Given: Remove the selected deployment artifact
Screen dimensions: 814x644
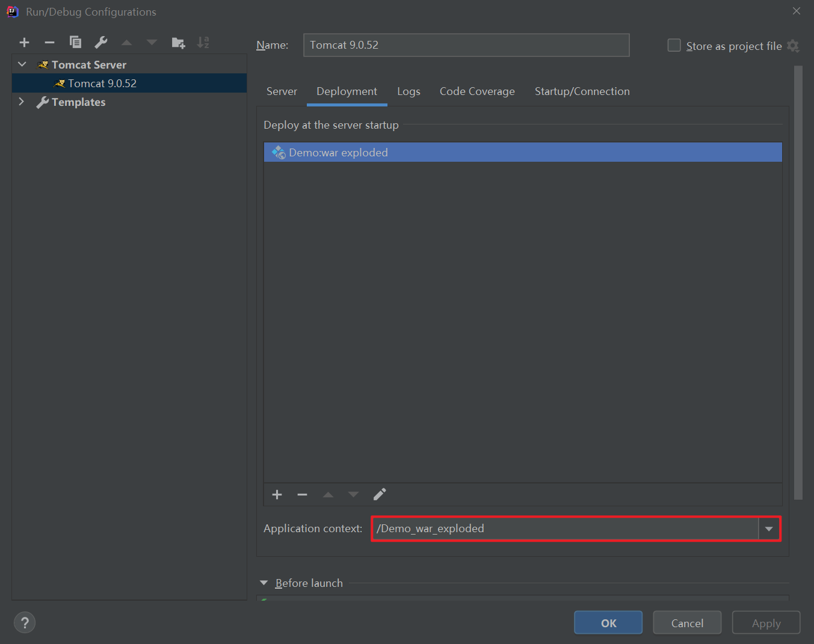Looking at the screenshot, I should click(302, 494).
